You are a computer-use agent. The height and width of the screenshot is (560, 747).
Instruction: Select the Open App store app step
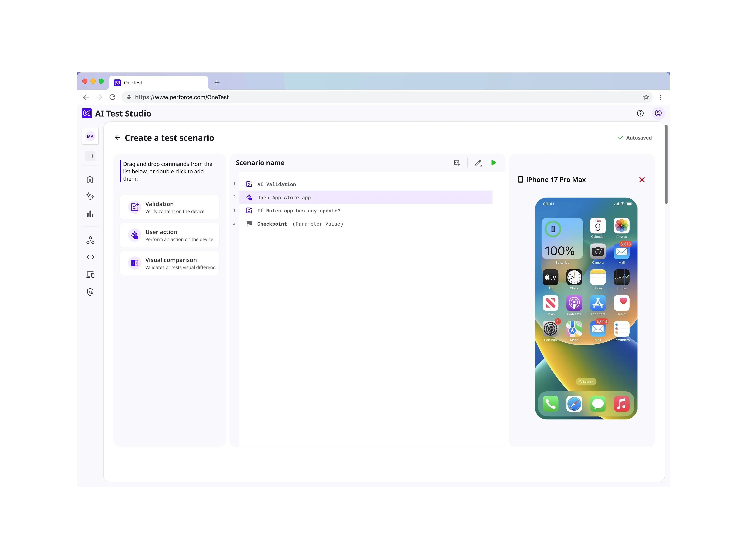[x=366, y=197]
